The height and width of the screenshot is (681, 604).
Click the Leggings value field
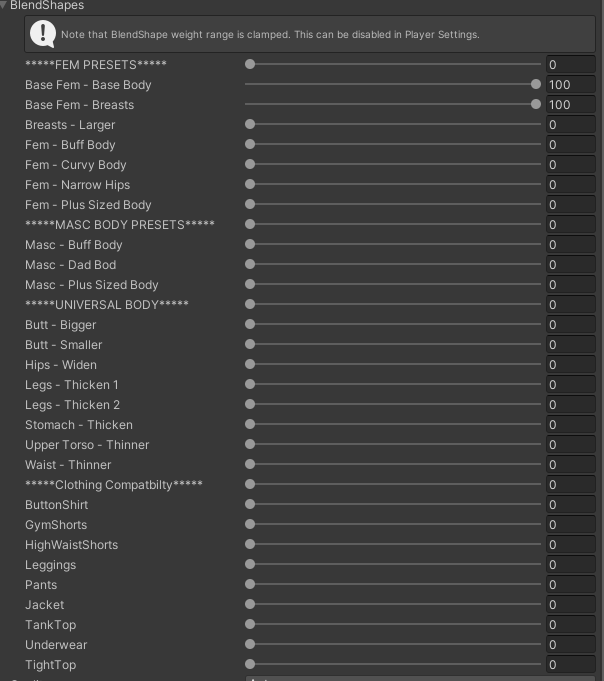(570, 565)
